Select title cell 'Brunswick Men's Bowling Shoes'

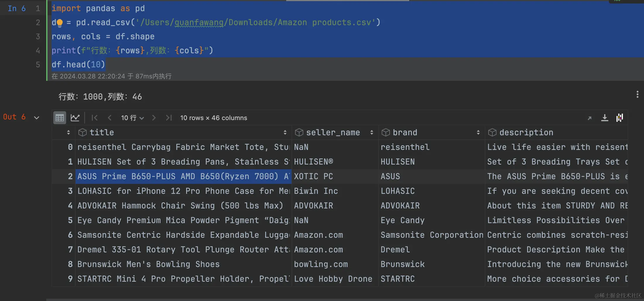184,264
